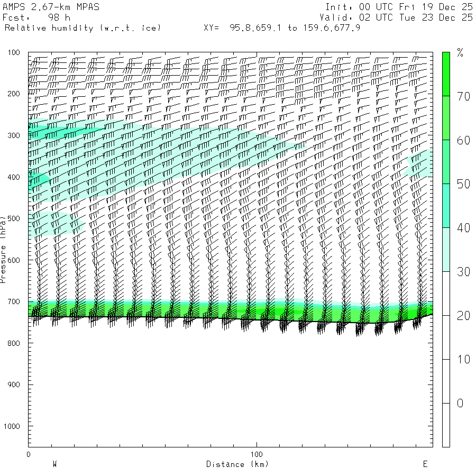This screenshot has height=476, width=476.
Task: Click the 'E' east endpoint label
Action: 425,464
